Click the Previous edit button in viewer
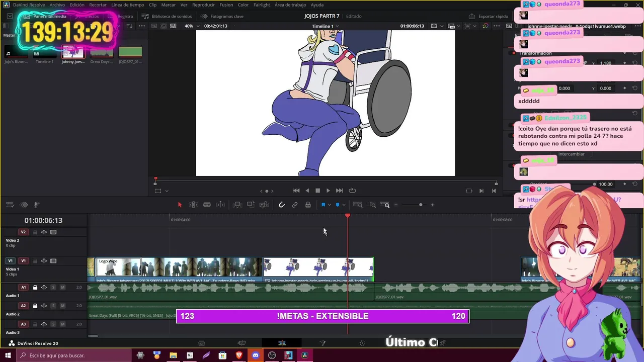This screenshot has width=644, height=362. (494, 191)
